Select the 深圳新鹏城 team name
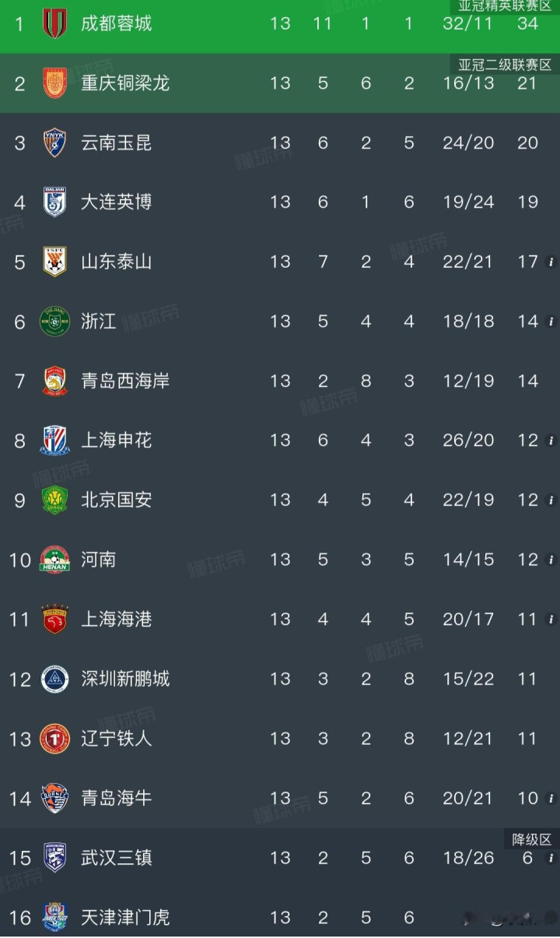Viewport: 560px width, 938px height. 125,679
